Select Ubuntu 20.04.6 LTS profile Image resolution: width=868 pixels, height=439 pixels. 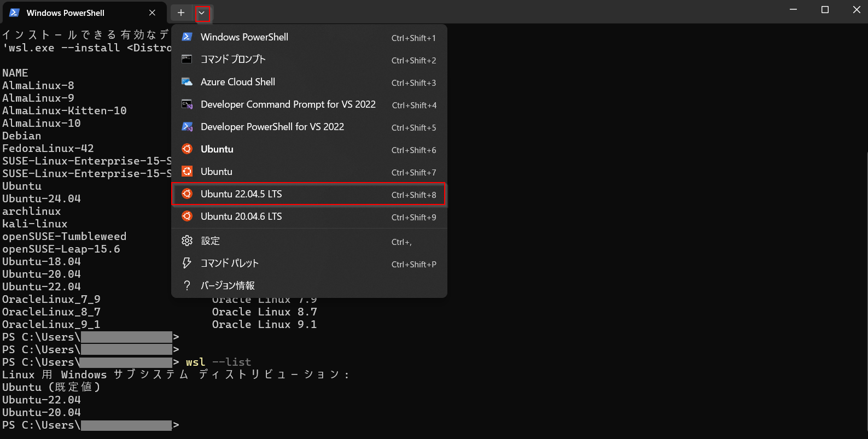click(309, 216)
